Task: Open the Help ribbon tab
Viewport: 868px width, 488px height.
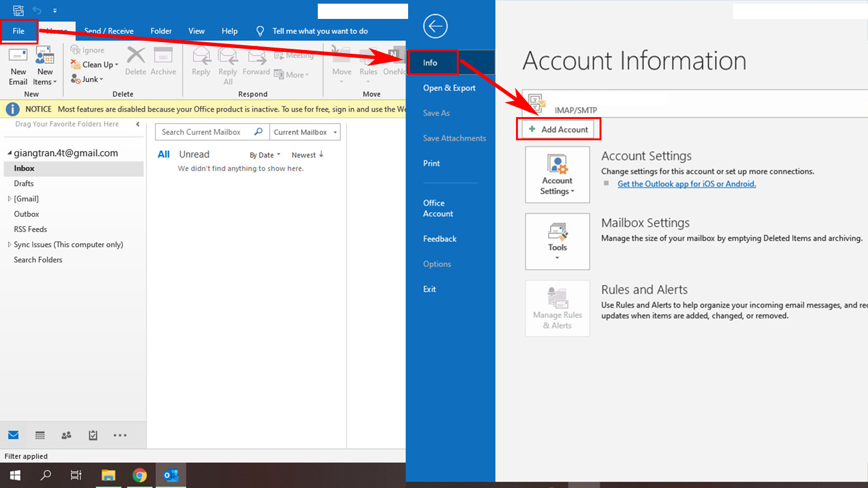Action: click(229, 31)
